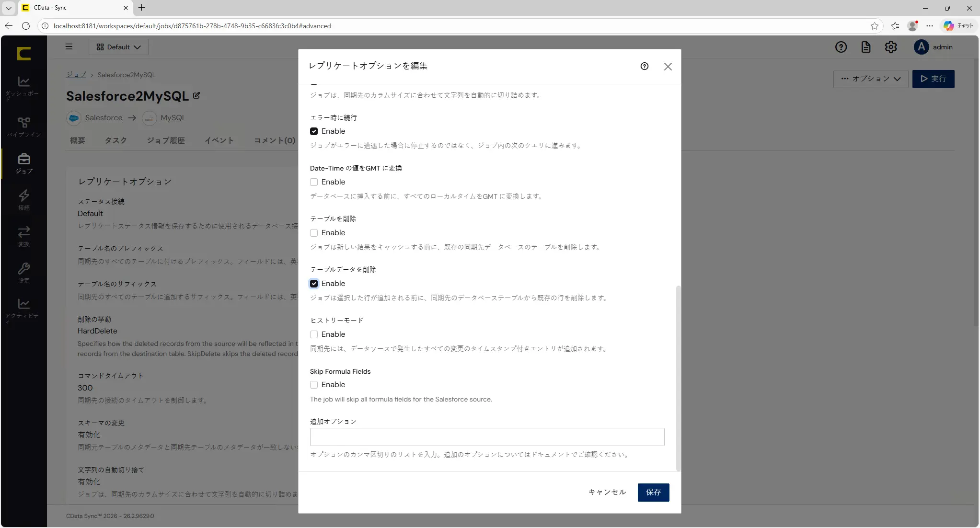
Task: Click the dialog vertical scrollbar
Action: click(678, 378)
